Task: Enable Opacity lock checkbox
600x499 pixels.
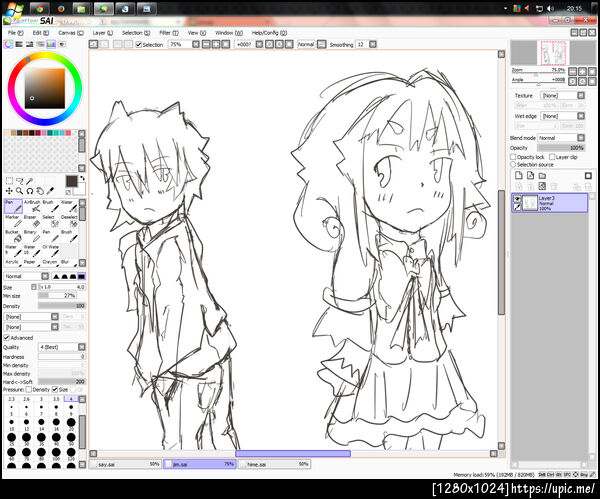Action: [513, 157]
